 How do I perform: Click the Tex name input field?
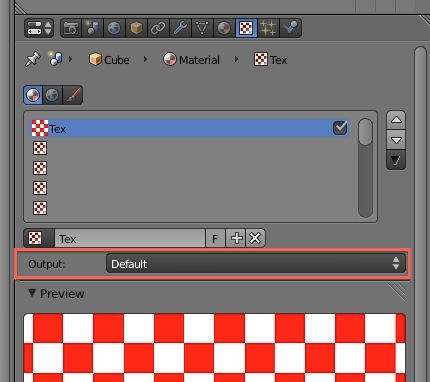point(130,238)
